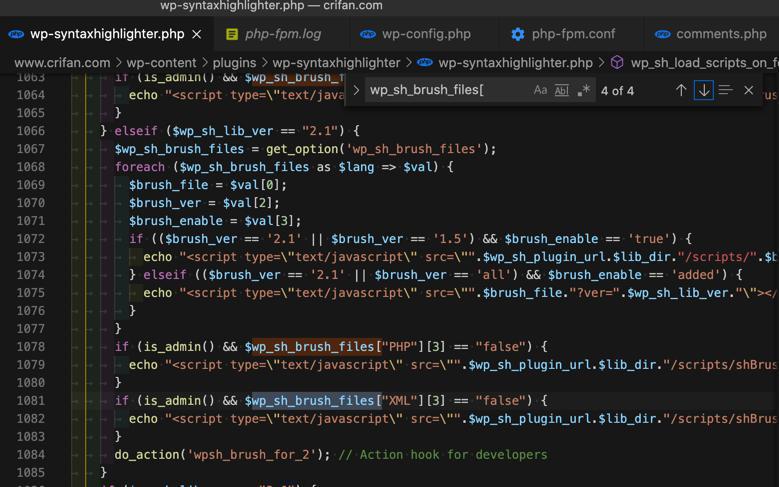The width and height of the screenshot is (779, 487).
Task: Click the PHP icon on comments.php tab
Action: tap(662, 34)
